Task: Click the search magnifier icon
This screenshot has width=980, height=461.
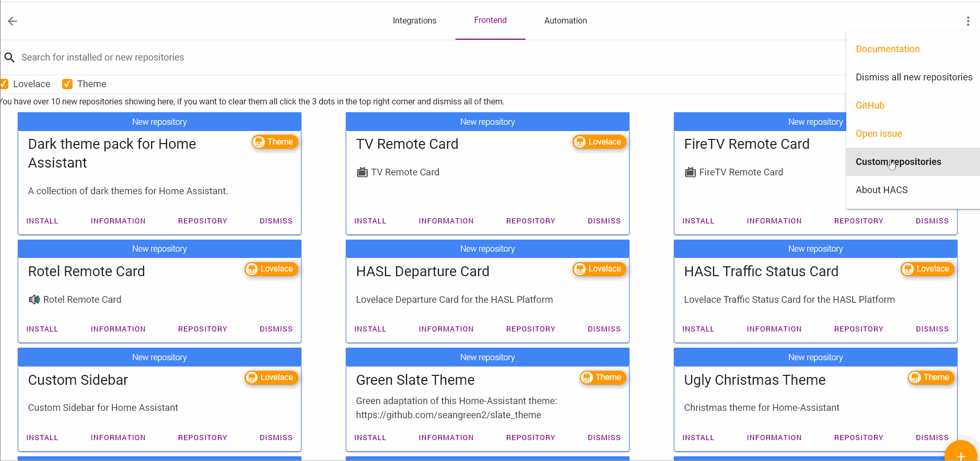Action: pyautogui.click(x=9, y=57)
